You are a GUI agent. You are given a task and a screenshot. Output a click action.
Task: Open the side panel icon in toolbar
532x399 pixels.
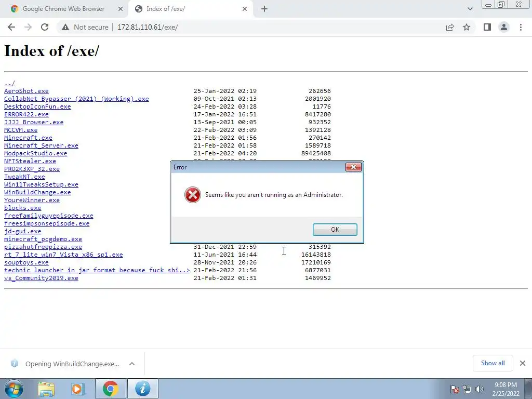coord(487,27)
